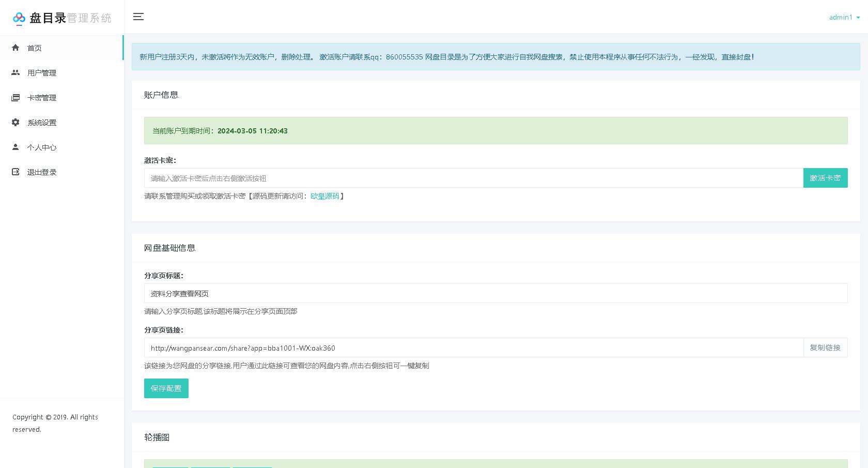Toggle the sidebar with the hamburger icon

[138, 17]
